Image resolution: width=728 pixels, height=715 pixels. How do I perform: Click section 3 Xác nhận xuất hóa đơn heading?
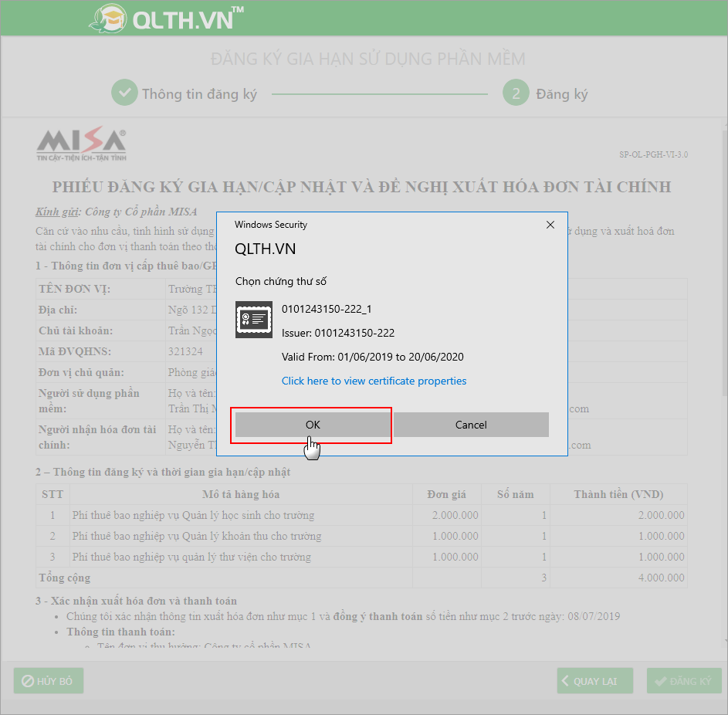pyautogui.click(x=136, y=601)
